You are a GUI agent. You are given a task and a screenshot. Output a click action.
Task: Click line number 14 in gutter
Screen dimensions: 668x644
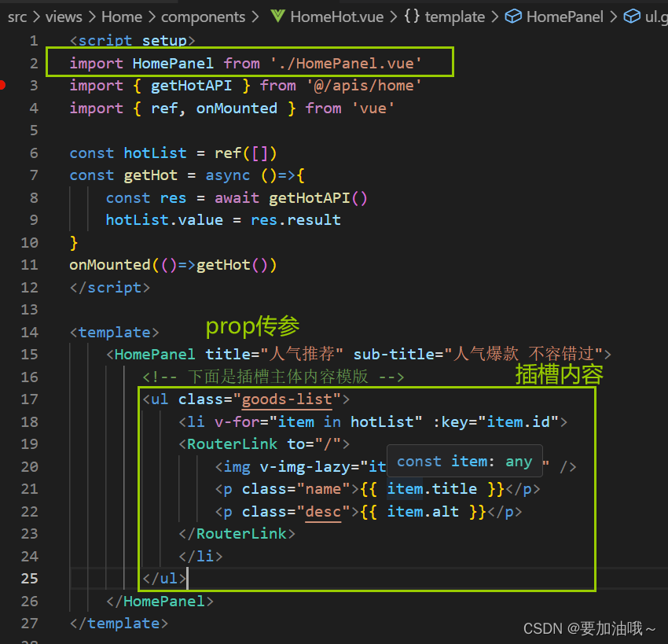[x=29, y=332]
